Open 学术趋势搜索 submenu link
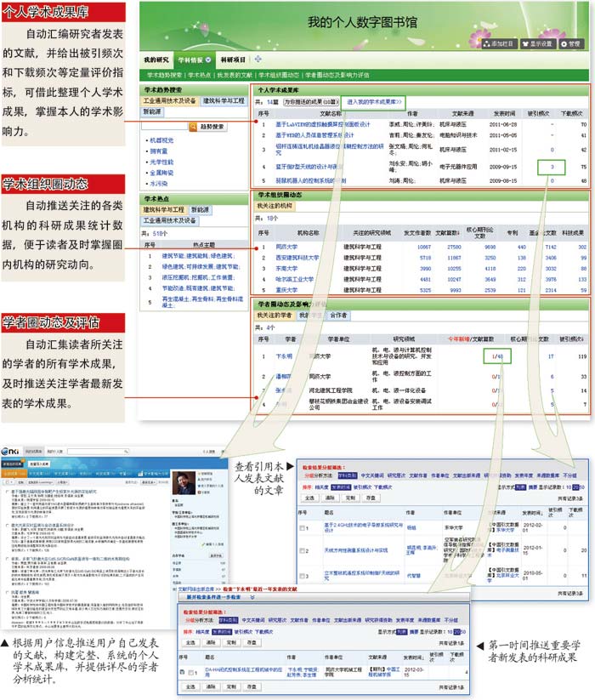Image resolution: width=595 pixels, height=700 pixels. 165,75
